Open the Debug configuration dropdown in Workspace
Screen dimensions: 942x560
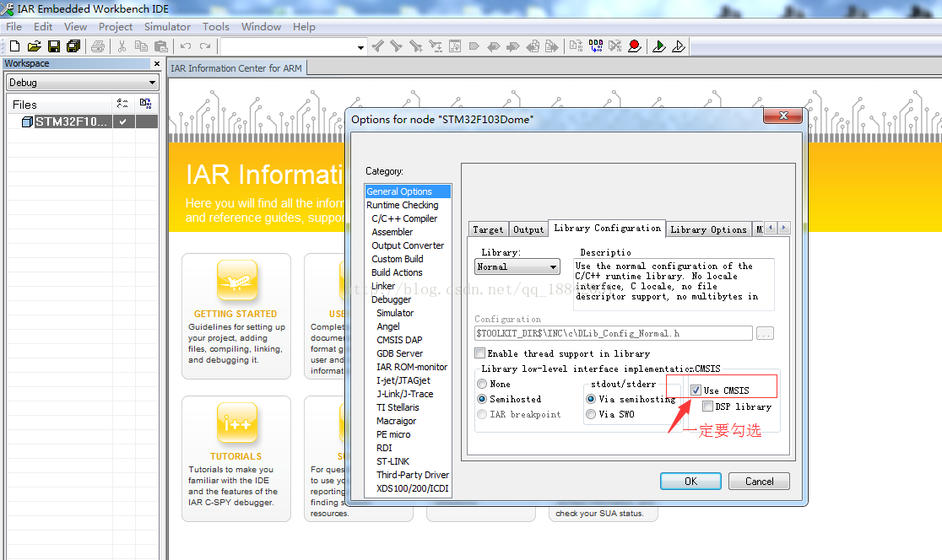coord(82,83)
